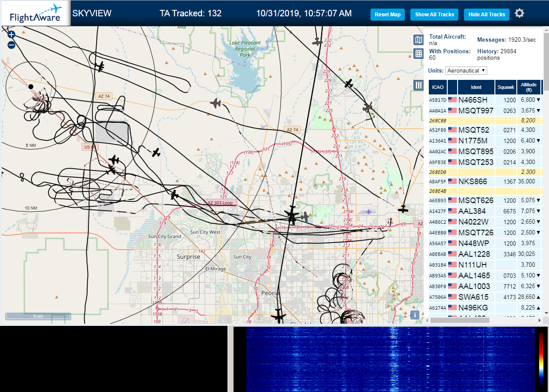Click the table's scroll-right arrow

540,320
